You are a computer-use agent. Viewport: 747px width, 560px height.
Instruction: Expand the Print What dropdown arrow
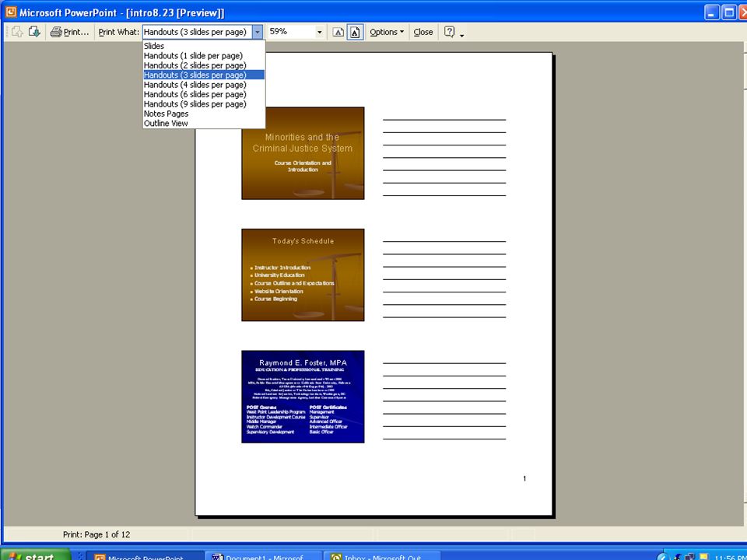click(x=258, y=32)
